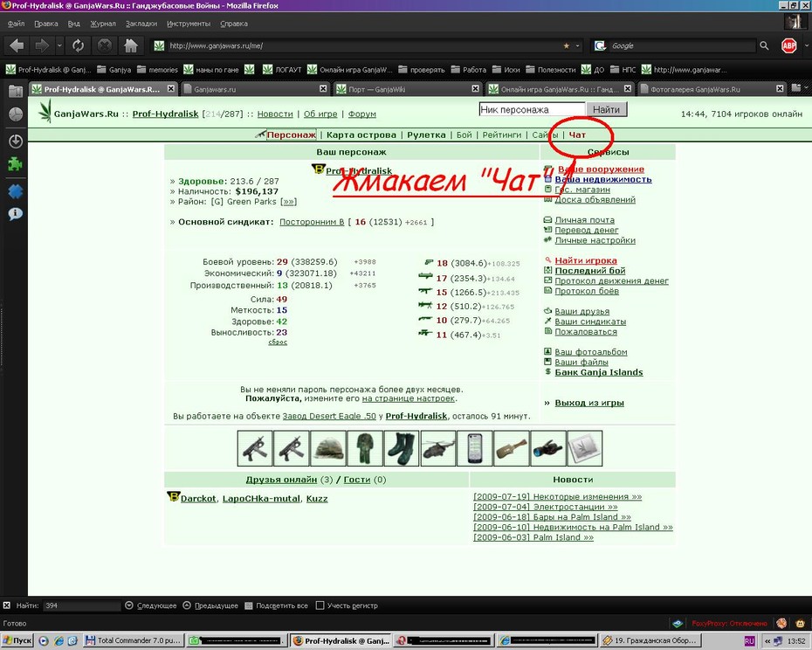Screen dimensions: 812x650
Task: Open the sidebar history clock icon
Action: (x=16, y=114)
